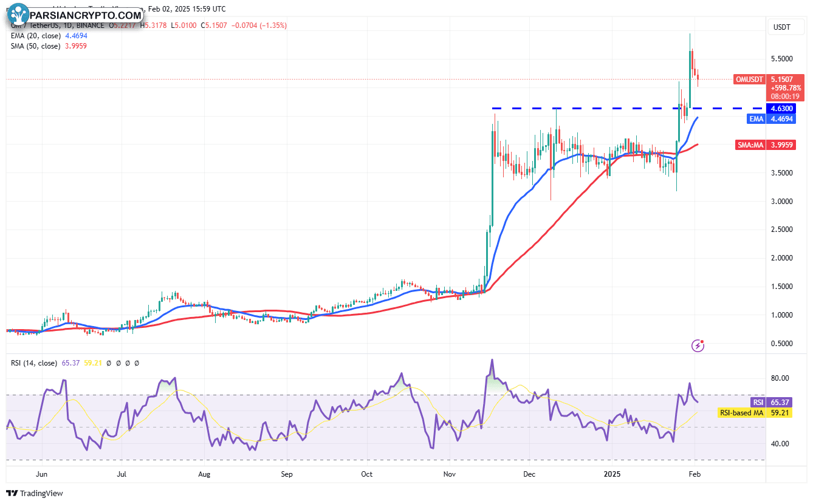813x504 pixels.
Task: Click the red SMA:MA axis label
Action: pyautogui.click(x=752, y=145)
